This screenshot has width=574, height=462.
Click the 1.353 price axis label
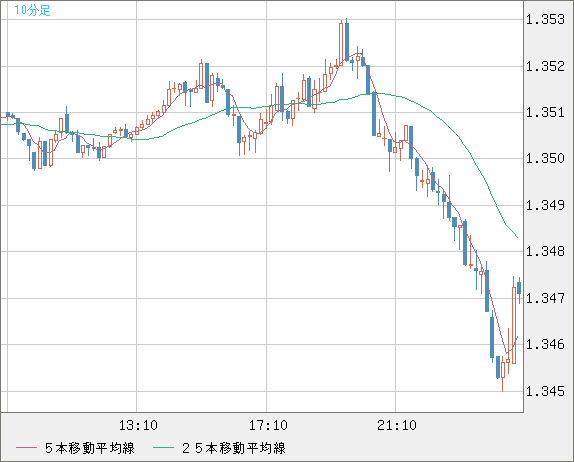tap(545, 19)
